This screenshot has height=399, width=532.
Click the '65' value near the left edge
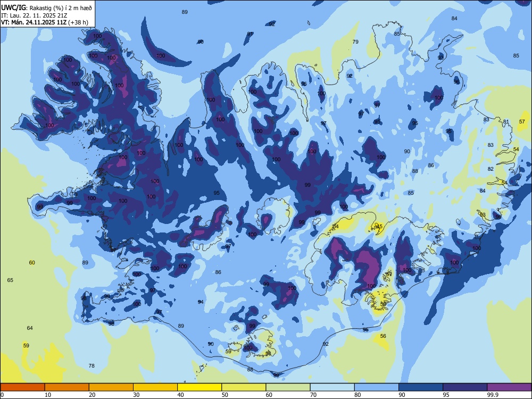(x=10, y=280)
